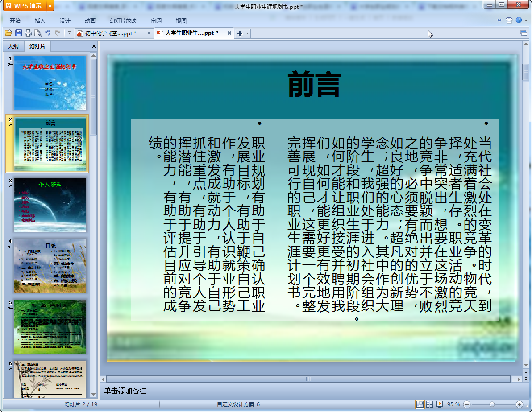Save the presentation with the floppy disk icon

coord(18,33)
